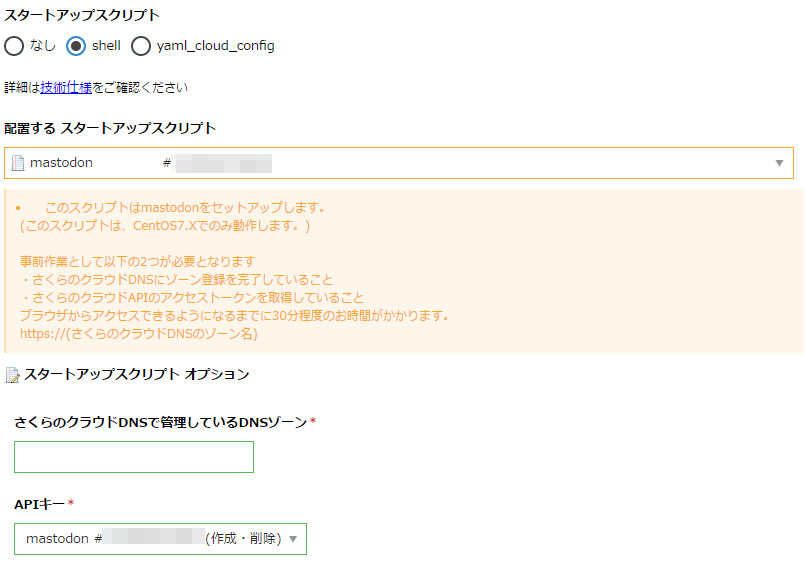Screen dimensions: 805x567
Task: Click the yaml_cloud_config label text
Action: (x=216, y=46)
